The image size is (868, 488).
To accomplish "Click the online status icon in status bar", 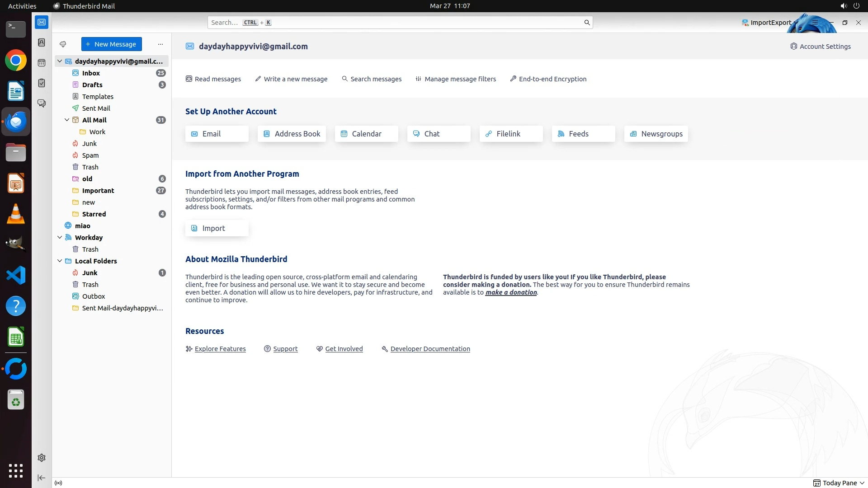I will click(58, 483).
